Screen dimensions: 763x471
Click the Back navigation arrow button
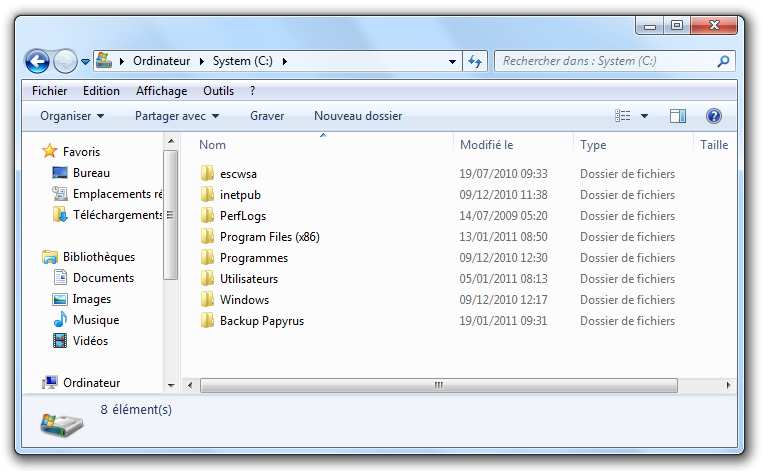[x=37, y=62]
